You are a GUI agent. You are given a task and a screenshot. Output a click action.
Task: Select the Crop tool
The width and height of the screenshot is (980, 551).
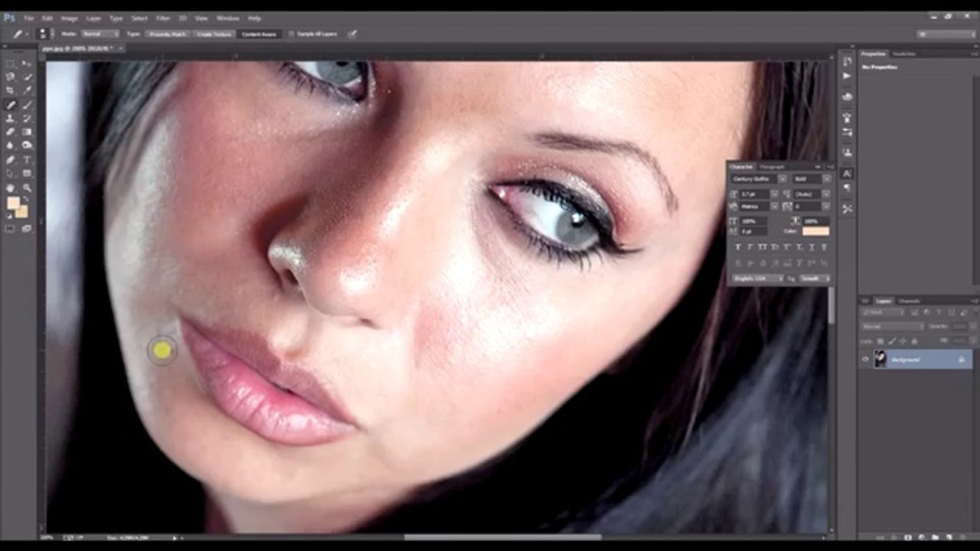10,91
